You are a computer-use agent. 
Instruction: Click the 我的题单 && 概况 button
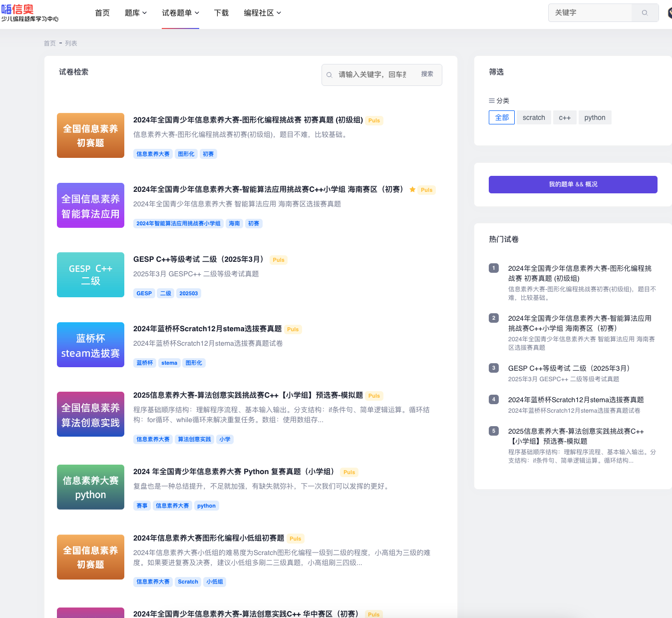(573, 184)
